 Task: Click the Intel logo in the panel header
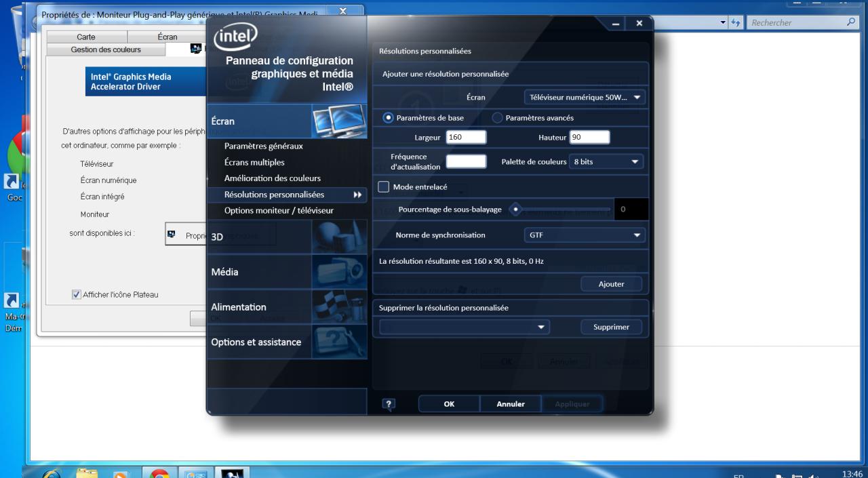click(x=235, y=38)
